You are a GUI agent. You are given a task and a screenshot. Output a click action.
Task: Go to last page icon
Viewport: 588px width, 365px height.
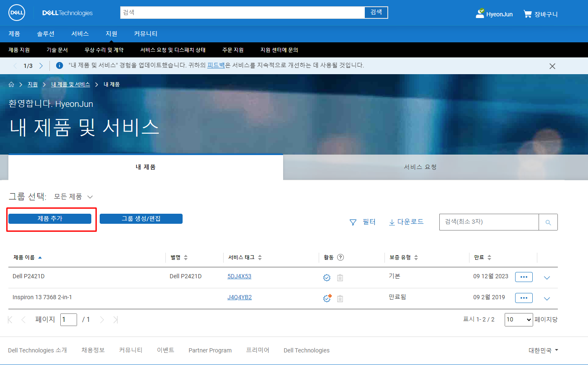pyautogui.click(x=116, y=320)
